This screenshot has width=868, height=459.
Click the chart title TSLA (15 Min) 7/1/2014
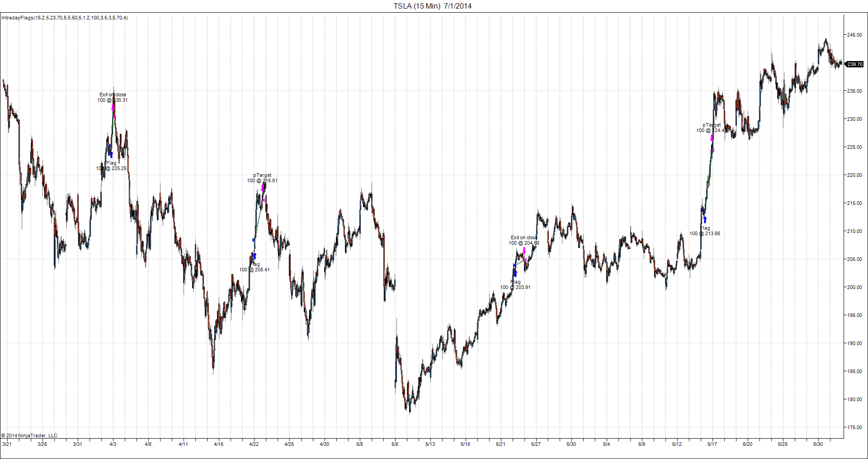tap(433, 6)
